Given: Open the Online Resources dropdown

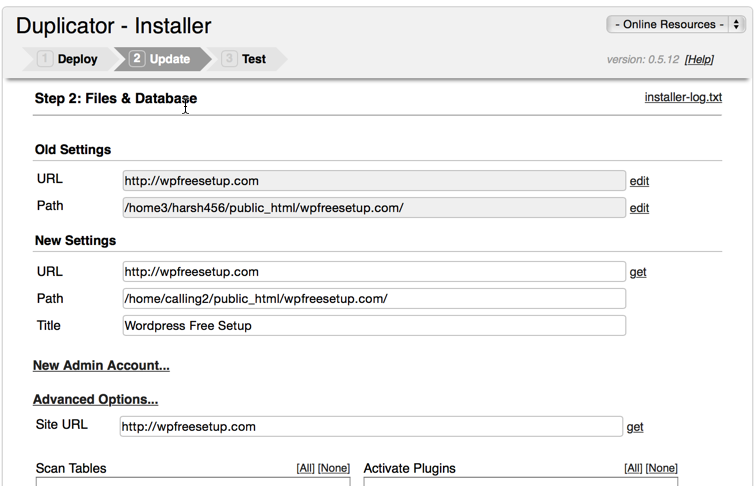Looking at the screenshot, I should click(x=675, y=24).
